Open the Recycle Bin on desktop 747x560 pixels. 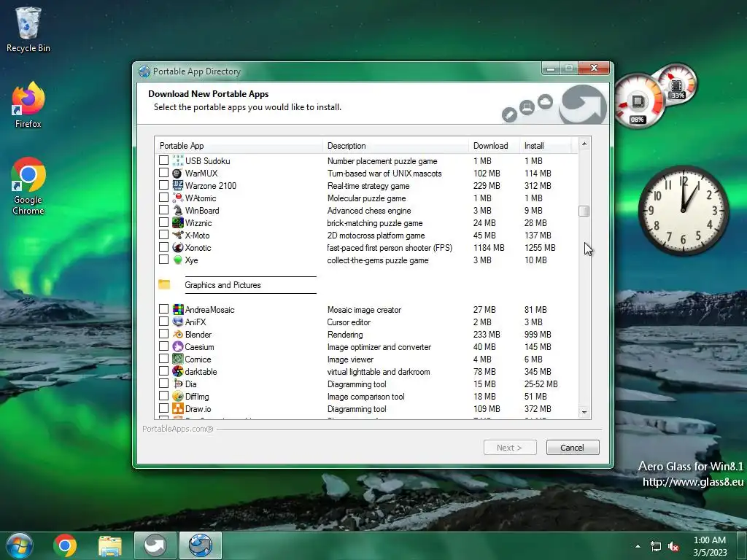28,29
